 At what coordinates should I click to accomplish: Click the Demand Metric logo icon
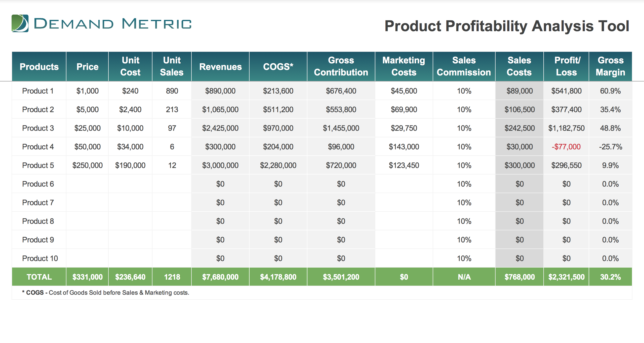pyautogui.click(x=20, y=23)
